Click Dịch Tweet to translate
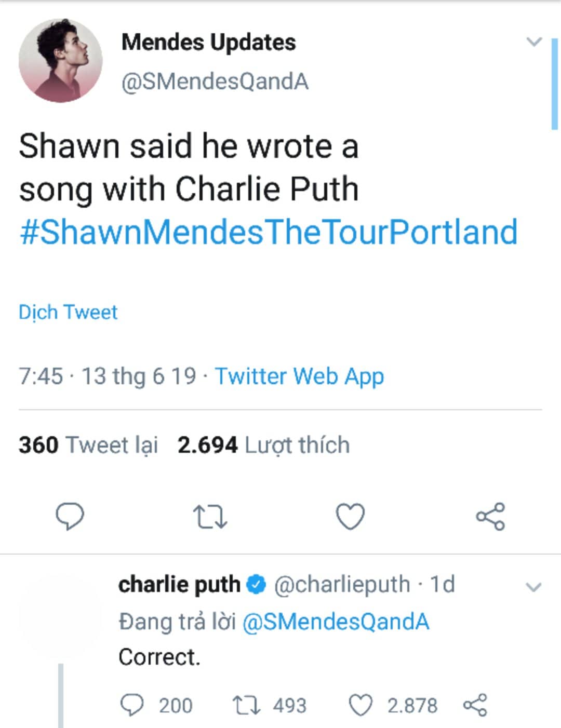This screenshot has width=561, height=728. (68, 312)
